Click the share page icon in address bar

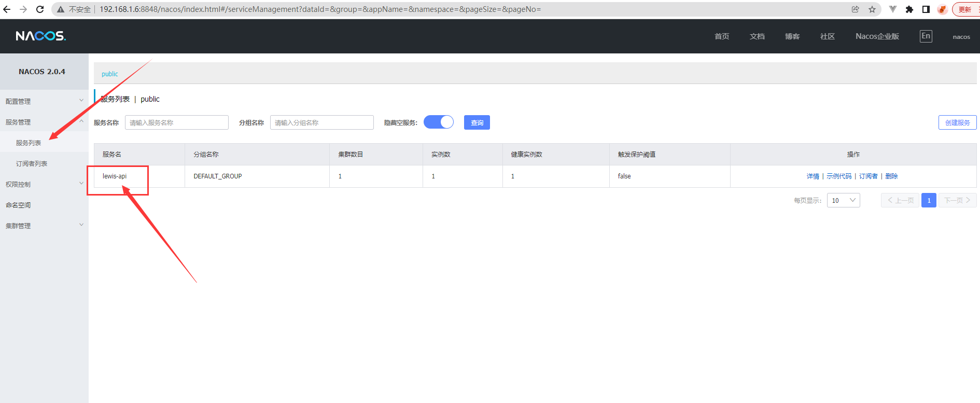[x=856, y=9]
